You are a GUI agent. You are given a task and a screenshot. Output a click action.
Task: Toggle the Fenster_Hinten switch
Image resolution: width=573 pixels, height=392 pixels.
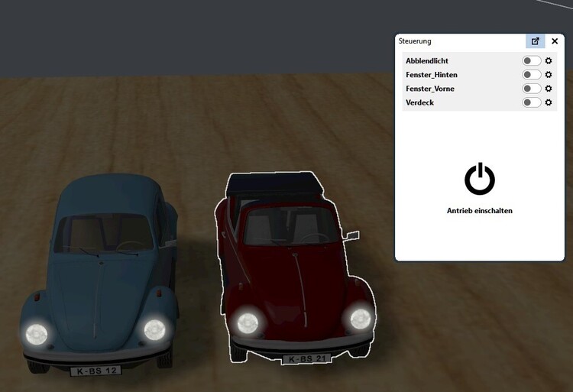[x=531, y=75]
